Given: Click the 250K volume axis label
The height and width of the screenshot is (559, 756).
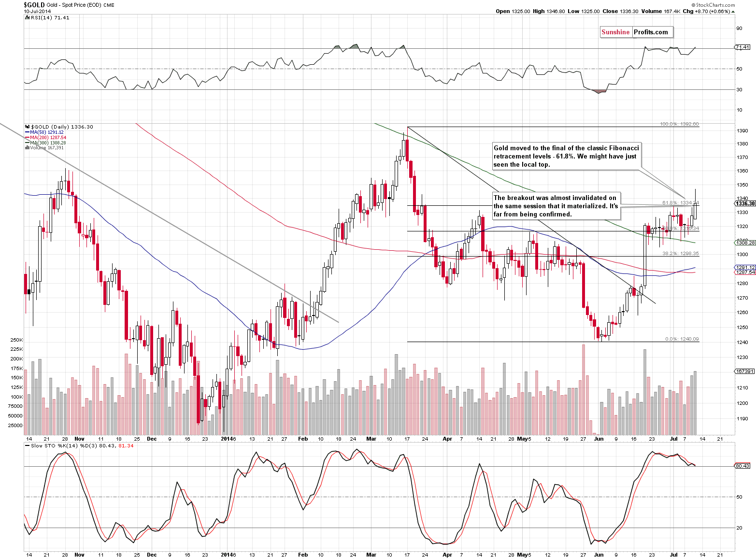Looking at the screenshot, I should coord(16,340).
